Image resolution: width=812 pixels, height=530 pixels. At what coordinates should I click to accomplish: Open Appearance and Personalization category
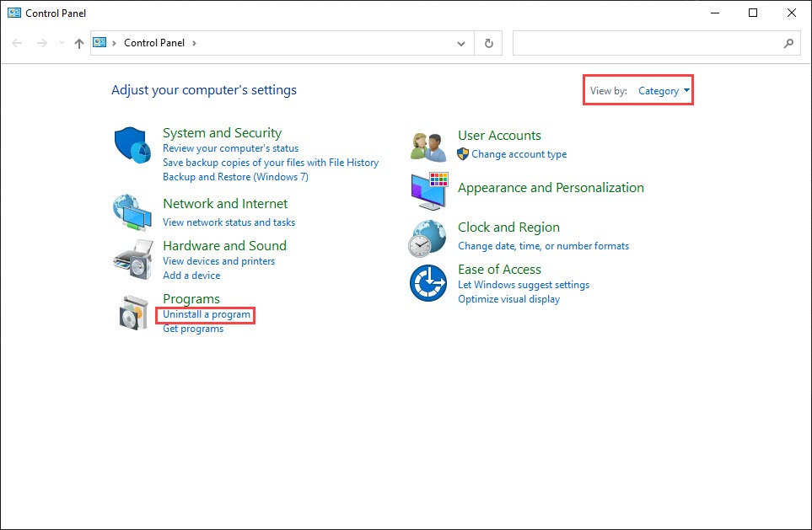(551, 187)
